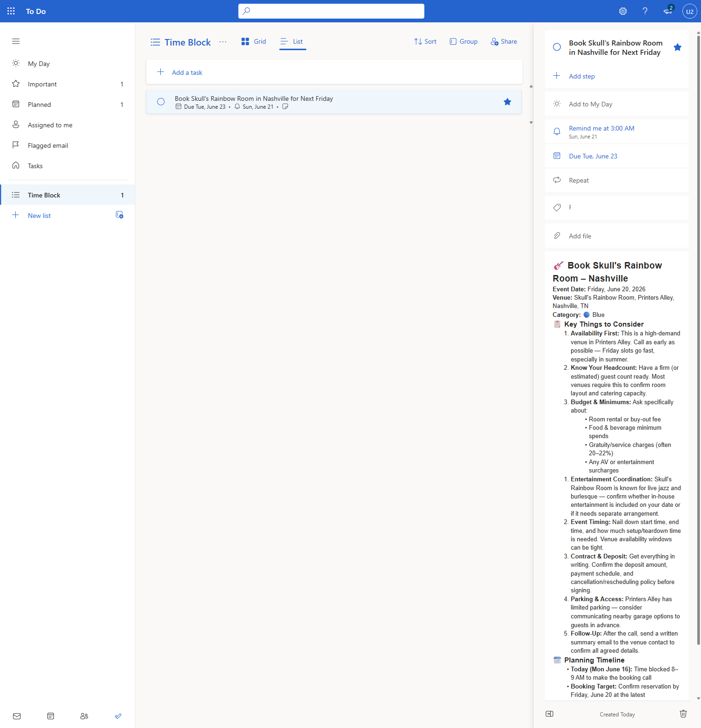Open Mail app icon at bottom
The height and width of the screenshot is (728, 701).
coord(17,716)
